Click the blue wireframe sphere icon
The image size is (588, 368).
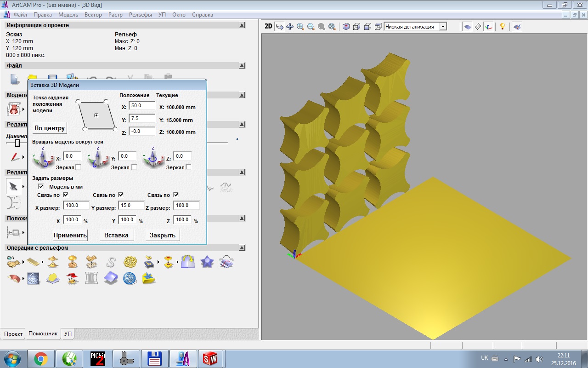[x=130, y=278]
